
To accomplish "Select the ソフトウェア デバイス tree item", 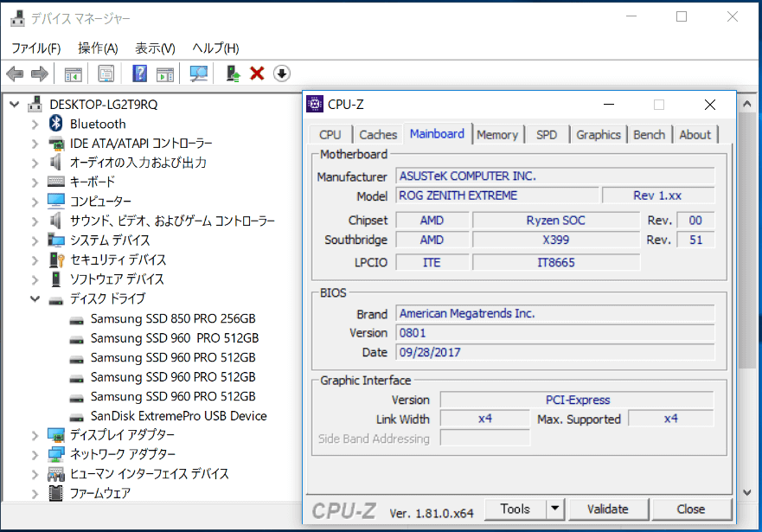I will point(117,279).
